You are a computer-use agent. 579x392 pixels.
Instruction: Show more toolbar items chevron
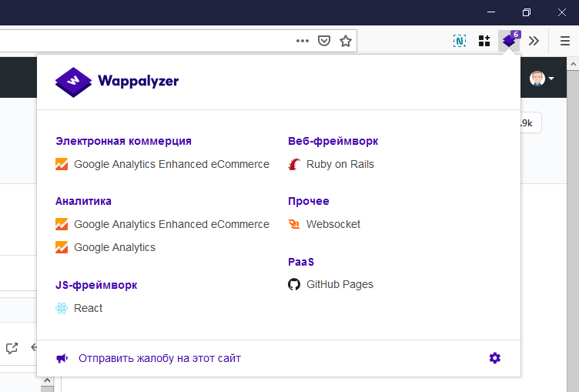pyautogui.click(x=534, y=41)
